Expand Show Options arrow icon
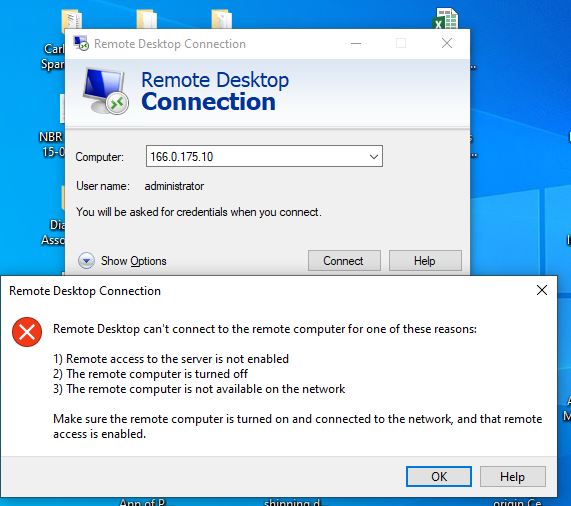The width and height of the screenshot is (571, 506). tap(86, 261)
